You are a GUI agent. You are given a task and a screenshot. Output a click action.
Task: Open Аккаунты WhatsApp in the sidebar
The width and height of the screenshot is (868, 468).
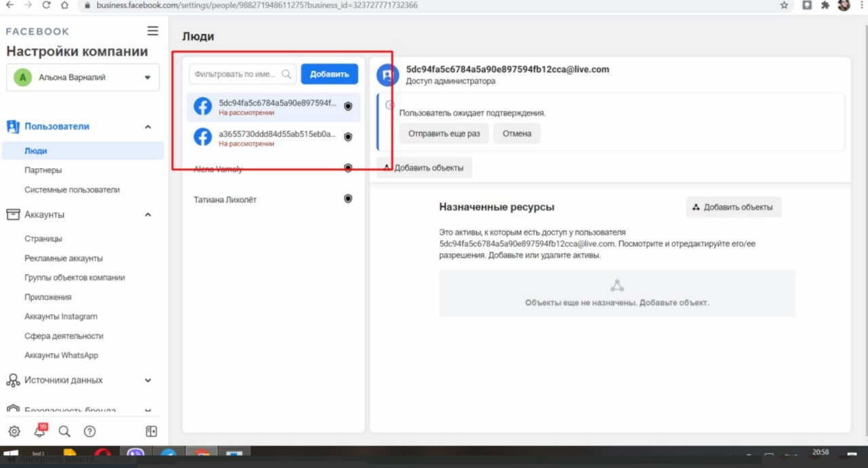pos(61,355)
